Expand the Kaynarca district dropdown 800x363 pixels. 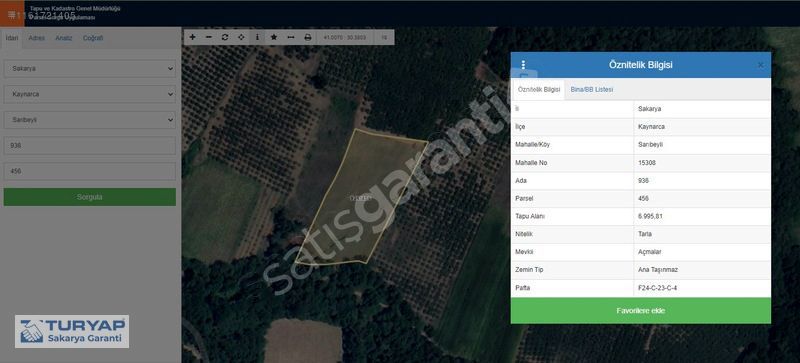[x=90, y=94]
